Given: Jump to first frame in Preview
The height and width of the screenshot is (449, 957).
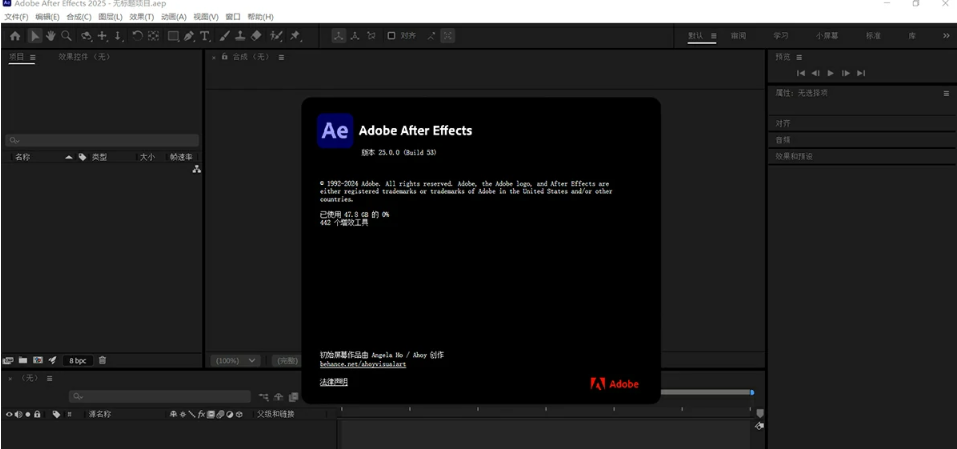Looking at the screenshot, I should coord(801,73).
